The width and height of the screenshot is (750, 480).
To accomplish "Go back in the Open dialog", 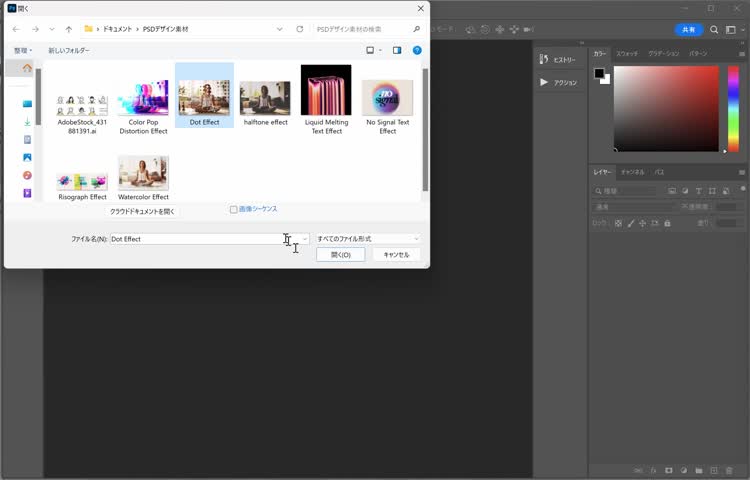I will point(16,29).
